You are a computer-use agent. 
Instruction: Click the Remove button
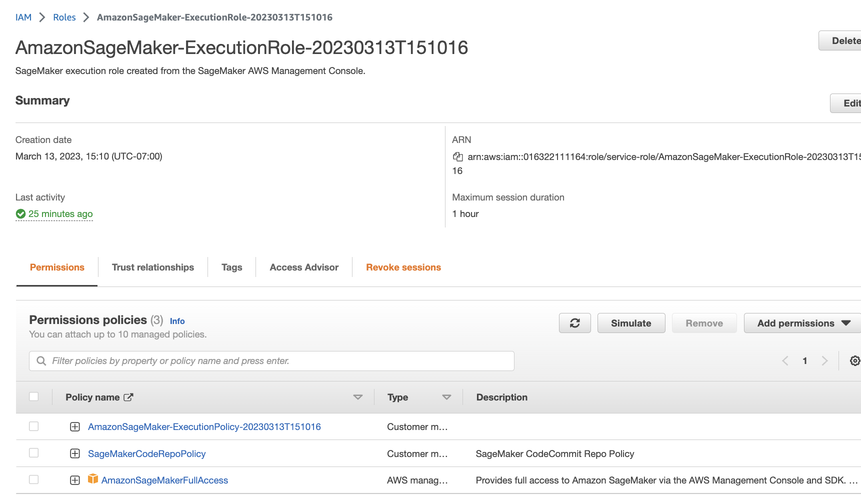(x=704, y=323)
